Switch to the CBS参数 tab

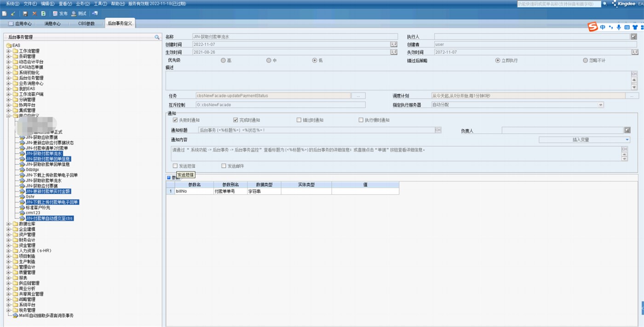(x=86, y=23)
